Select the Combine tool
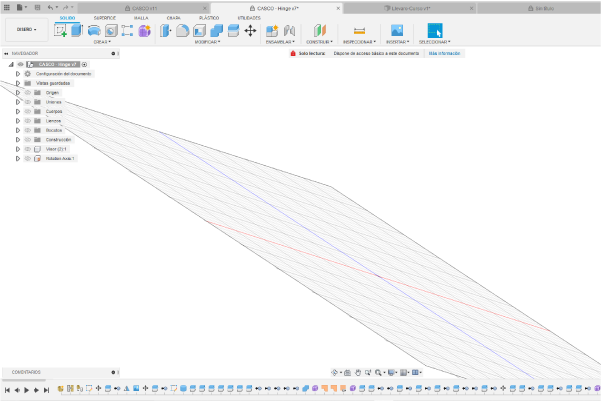The image size is (601, 401). click(x=217, y=30)
